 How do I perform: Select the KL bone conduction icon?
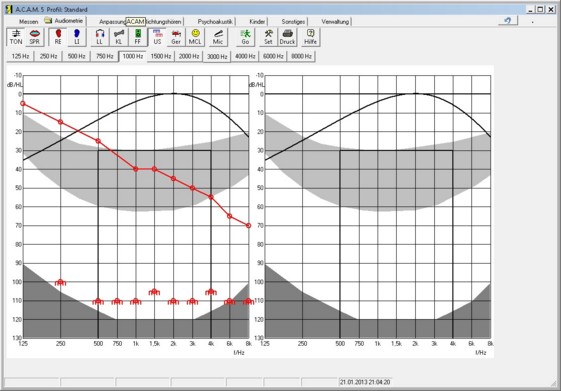point(119,37)
